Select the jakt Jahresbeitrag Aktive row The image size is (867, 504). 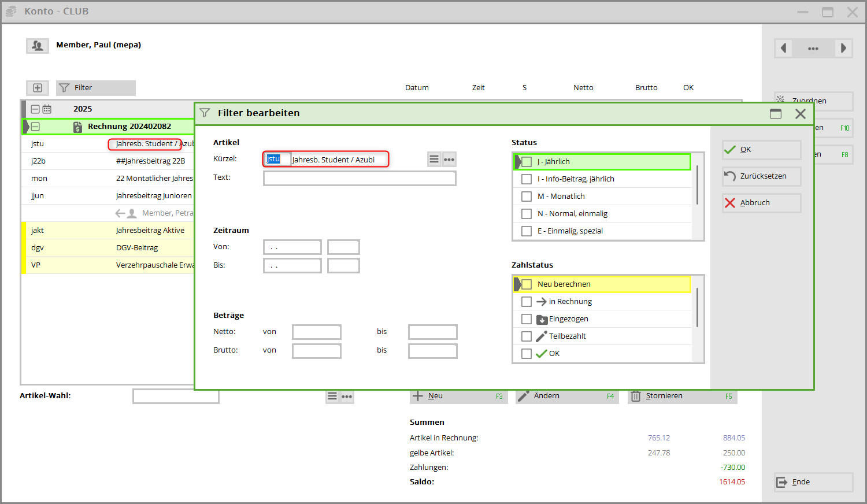click(x=108, y=231)
